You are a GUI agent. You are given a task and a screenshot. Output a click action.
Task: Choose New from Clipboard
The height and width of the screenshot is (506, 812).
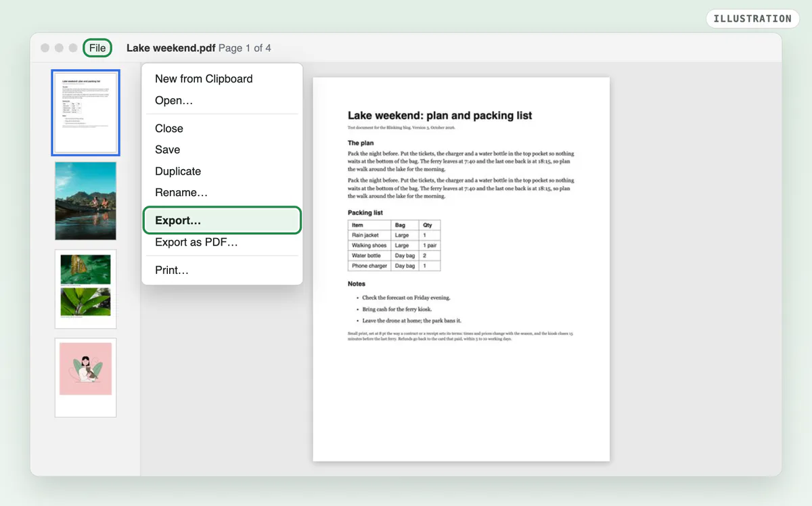coord(222,78)
